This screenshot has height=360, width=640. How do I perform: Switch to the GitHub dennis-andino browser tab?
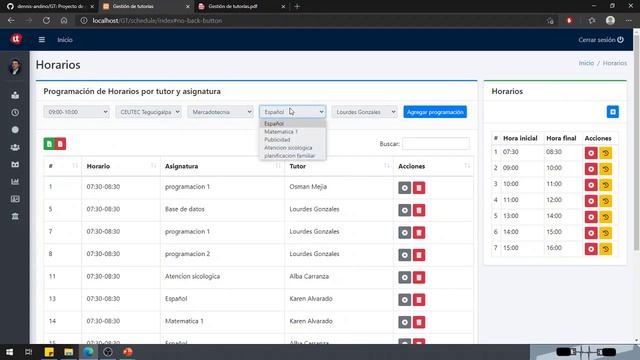50,7
